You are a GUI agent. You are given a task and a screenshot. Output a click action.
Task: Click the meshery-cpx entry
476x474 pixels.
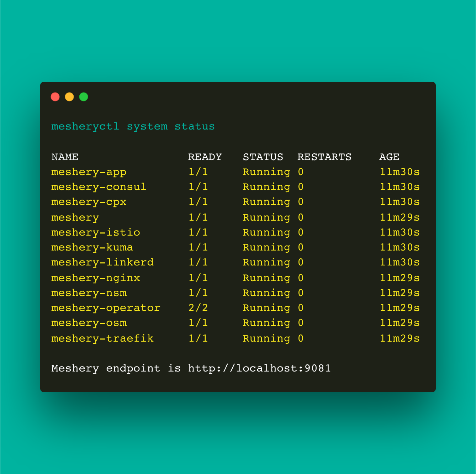(x=89, y=202)
